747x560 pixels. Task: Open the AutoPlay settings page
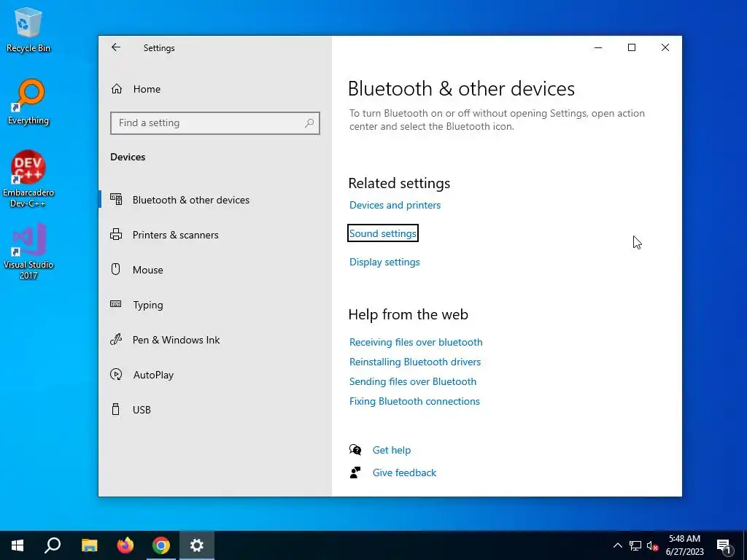tap(215, 375)
